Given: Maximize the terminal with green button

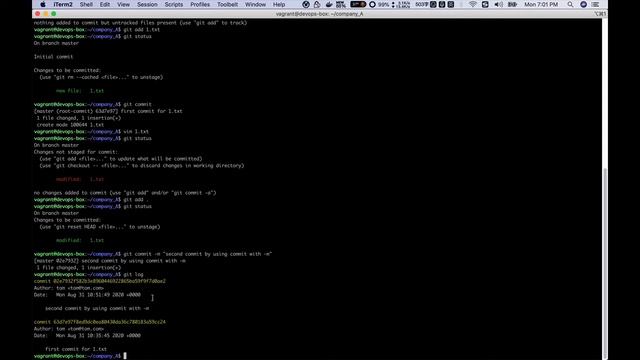Looking at the screenshot, I should [x=53, y=14].
